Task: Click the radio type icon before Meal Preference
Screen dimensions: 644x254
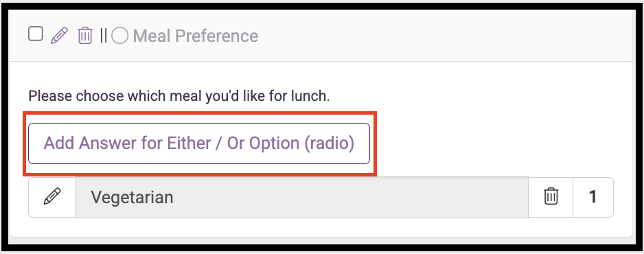Action: (x=120, y=36)
